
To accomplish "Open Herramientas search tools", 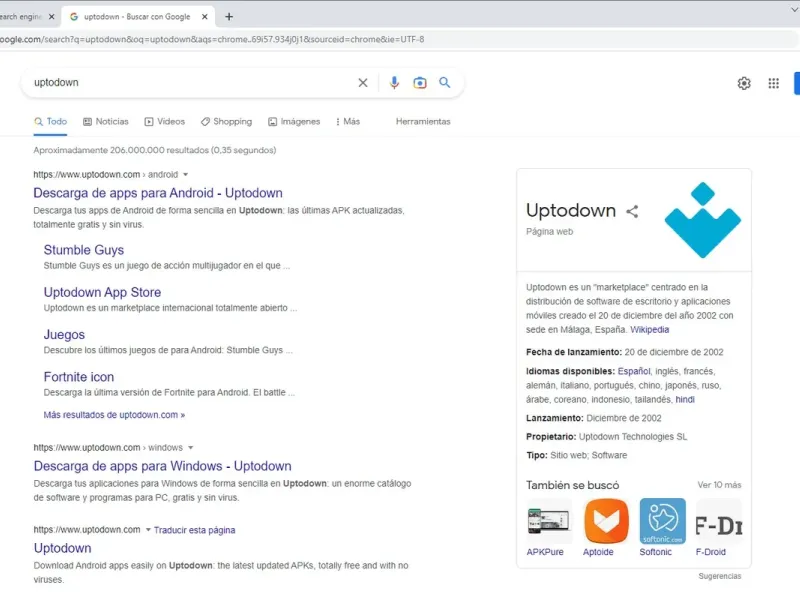I will pos(423,121).
